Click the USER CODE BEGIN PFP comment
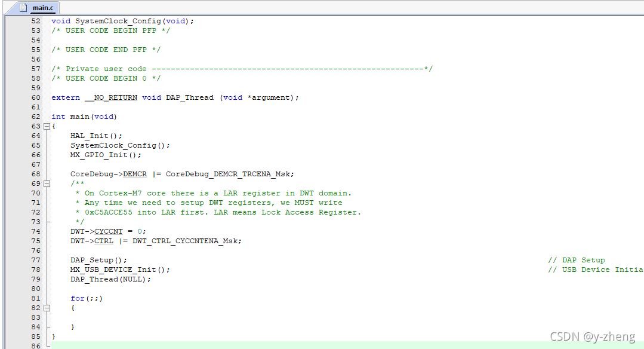 (x=110, y=31)
